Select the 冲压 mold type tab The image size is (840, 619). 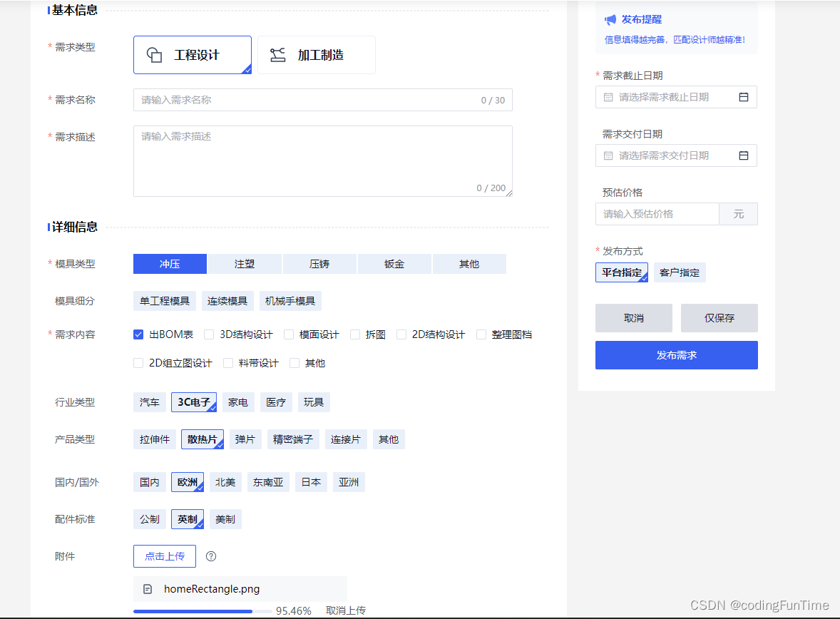point(170,264)
